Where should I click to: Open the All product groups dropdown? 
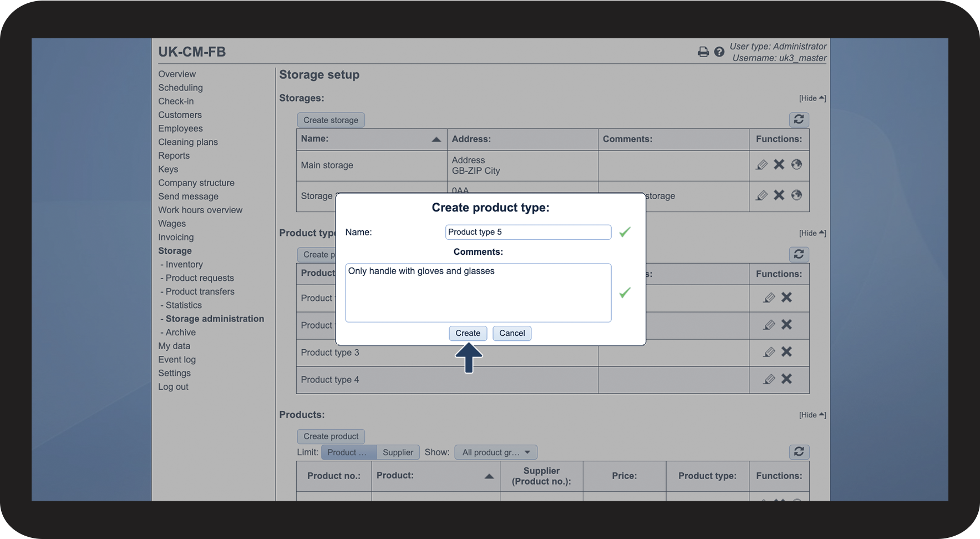click(x=496, y=452)
